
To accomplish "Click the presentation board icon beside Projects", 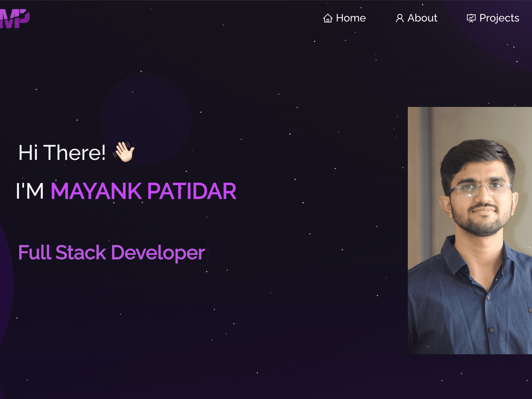I will [471, 18].
